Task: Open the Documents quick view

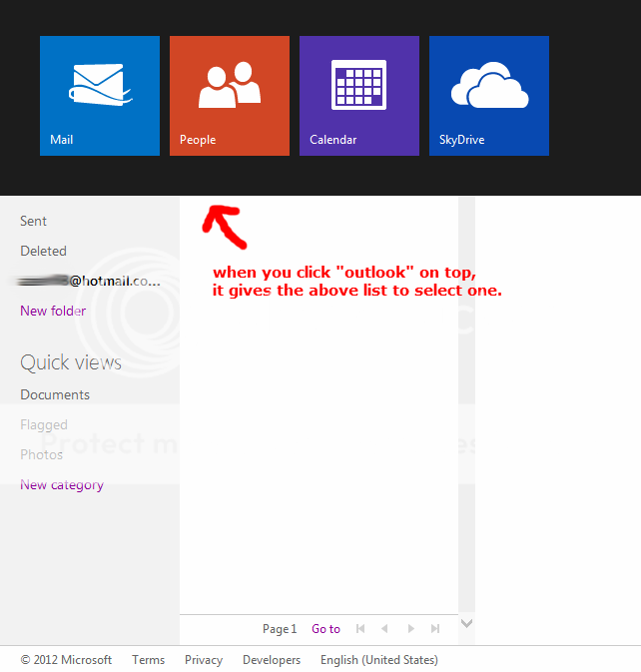Action: point(55,394)
